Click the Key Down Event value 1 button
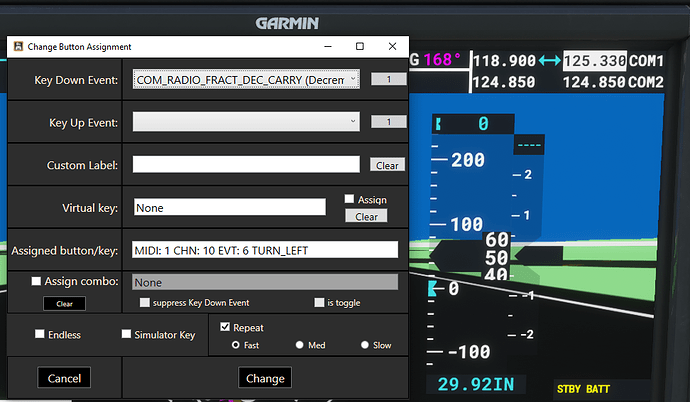Image resolution: width=690 pixels, height=402 pixels. tap(386, 79)
